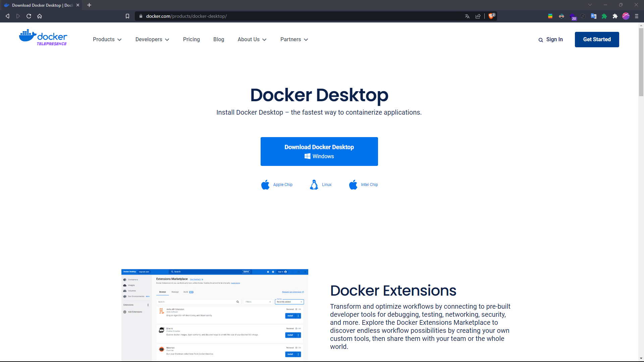Expand the Partners menu
This screenshot has height=362, width=644.
pos(293,39)
